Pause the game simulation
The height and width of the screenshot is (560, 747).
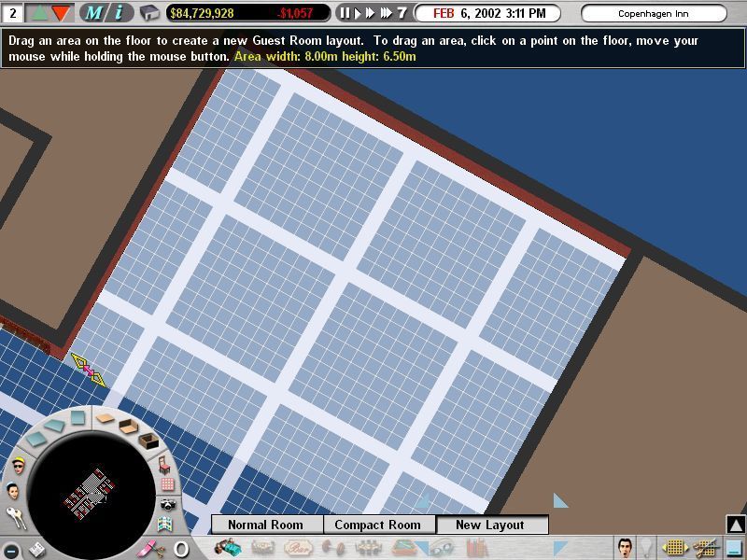click(x=345, y=13)
